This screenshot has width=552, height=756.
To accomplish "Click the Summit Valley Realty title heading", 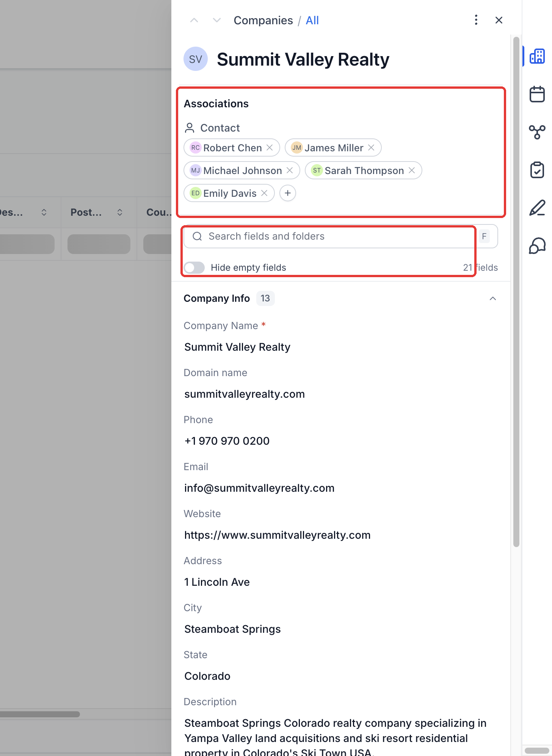I will pos(303,60).
